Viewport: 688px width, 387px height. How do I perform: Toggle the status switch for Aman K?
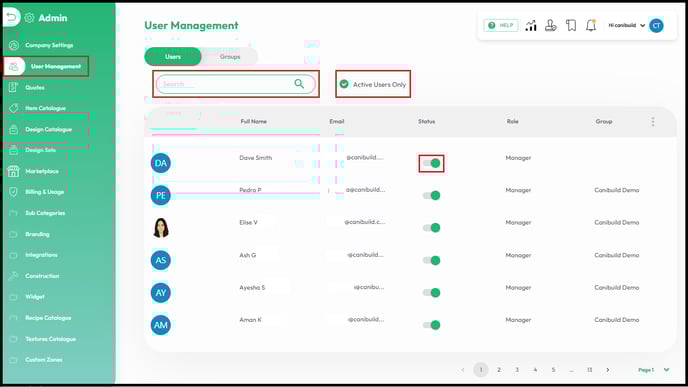coord(431,325)
